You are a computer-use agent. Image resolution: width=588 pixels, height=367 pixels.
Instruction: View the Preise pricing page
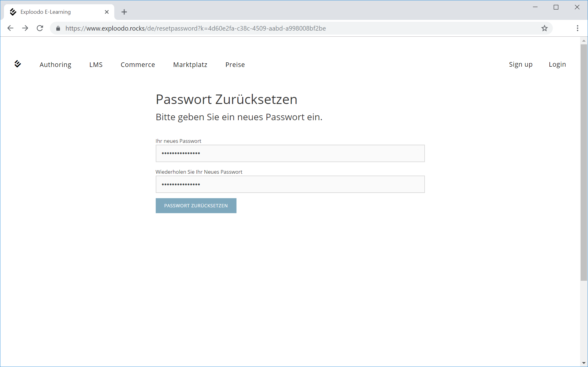tap(235, 65)
